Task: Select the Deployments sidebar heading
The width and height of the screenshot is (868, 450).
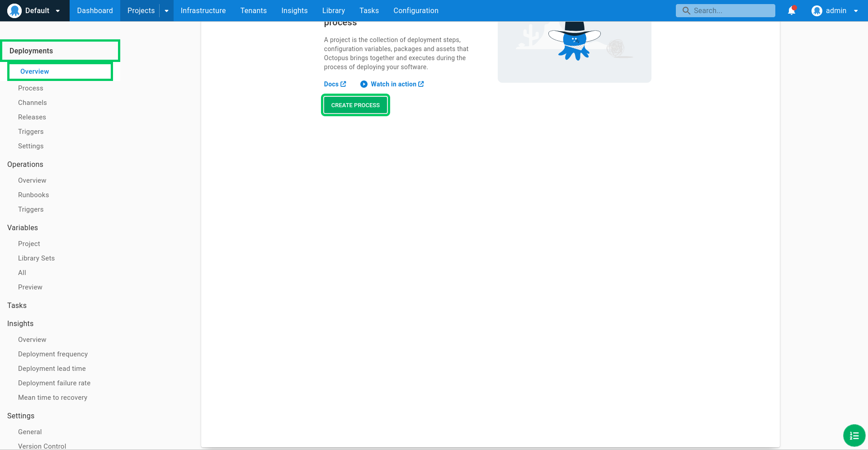Action: click(x=61, y=51)
